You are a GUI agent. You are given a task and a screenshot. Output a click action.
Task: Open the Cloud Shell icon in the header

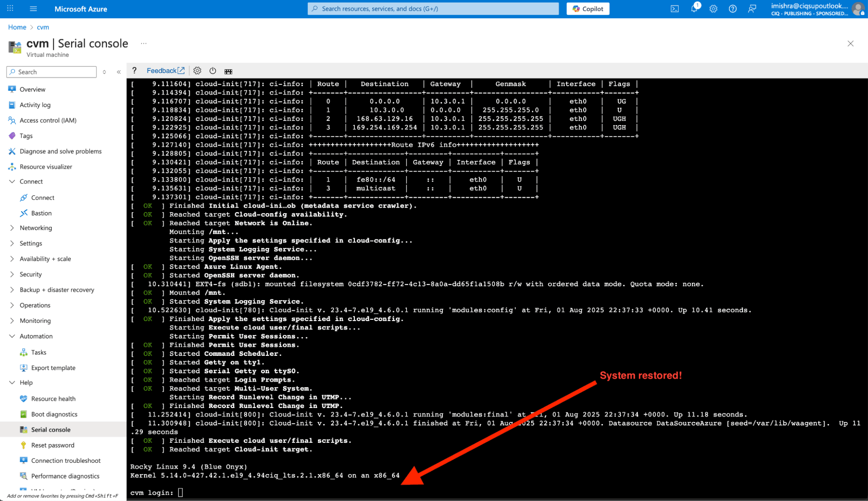coord(675,9)
